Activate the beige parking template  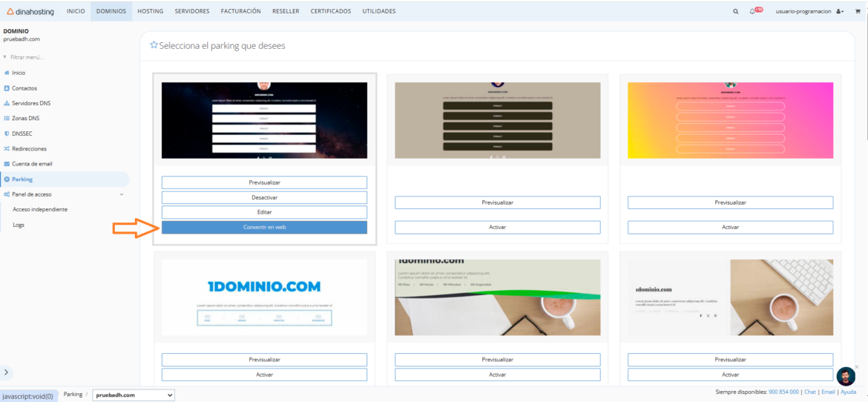[x=497, y=227]
